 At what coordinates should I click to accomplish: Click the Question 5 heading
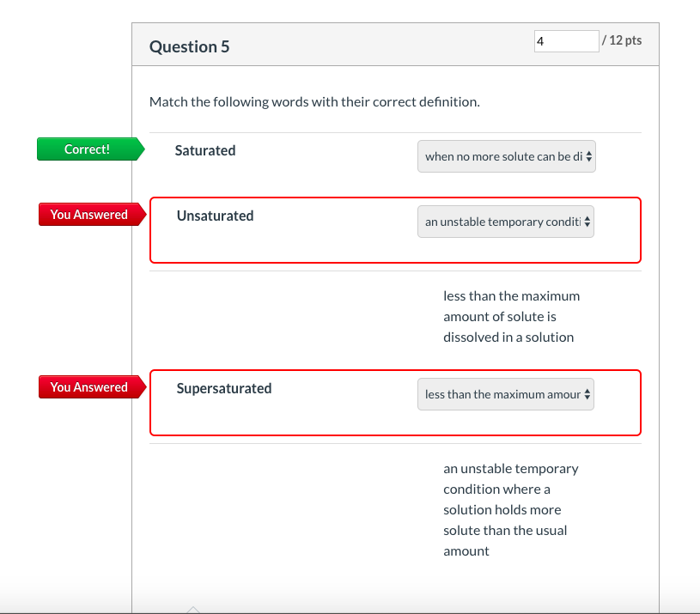(x=189, y=47)
